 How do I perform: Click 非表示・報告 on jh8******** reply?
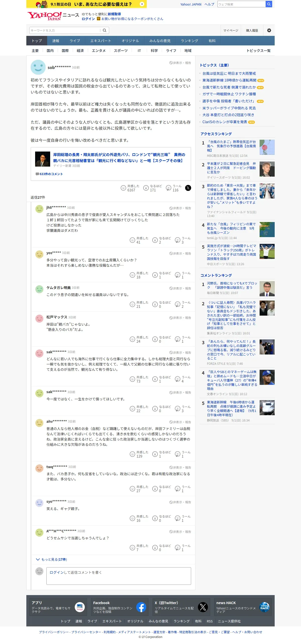point(180,208)
